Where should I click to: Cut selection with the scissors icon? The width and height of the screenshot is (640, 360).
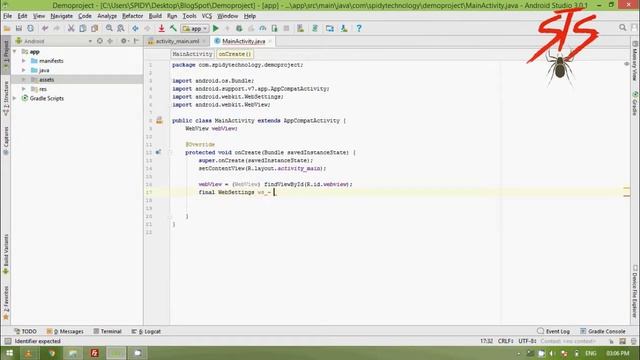[x=71, y=29]
